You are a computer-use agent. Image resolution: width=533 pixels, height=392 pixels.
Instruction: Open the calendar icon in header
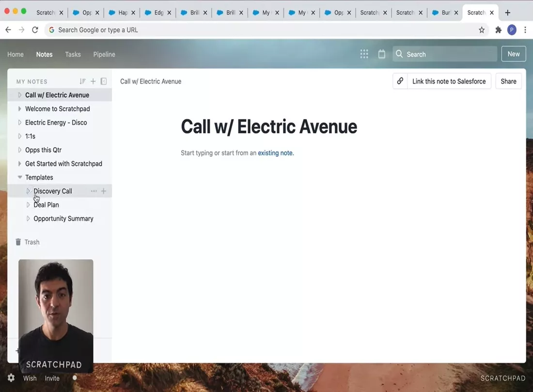[382, 54]
